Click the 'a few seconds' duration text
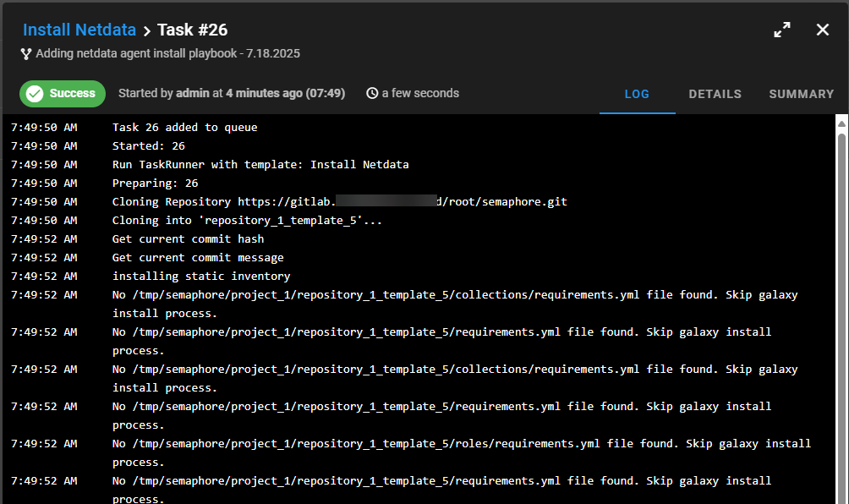Image resolution: width=849 pixels, height=504 pixels. [420, 94]
